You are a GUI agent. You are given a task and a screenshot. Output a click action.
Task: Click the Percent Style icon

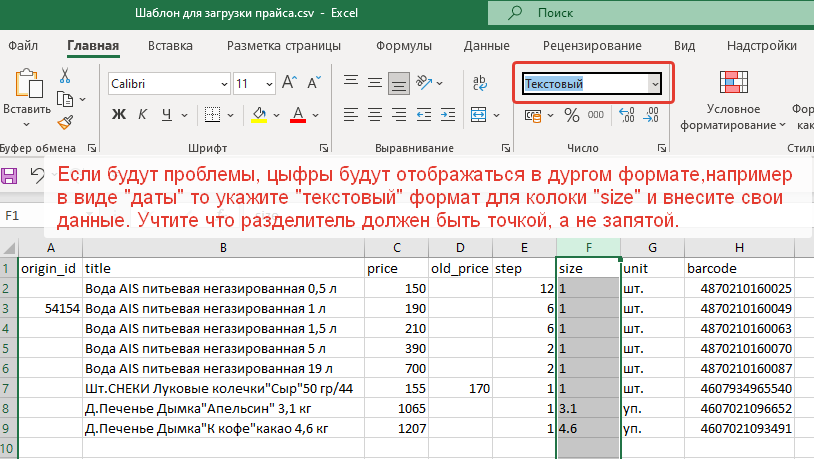tap(571, 115)
